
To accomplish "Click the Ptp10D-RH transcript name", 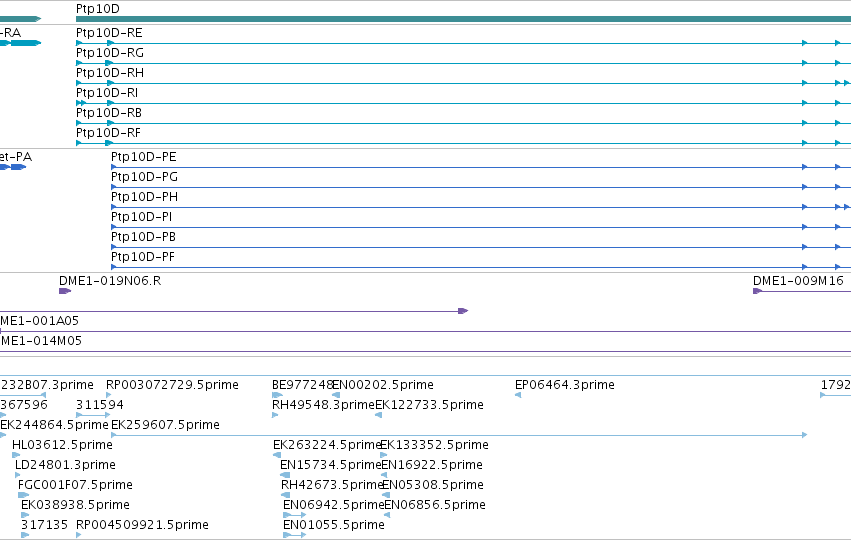I will tap(110, 73).
